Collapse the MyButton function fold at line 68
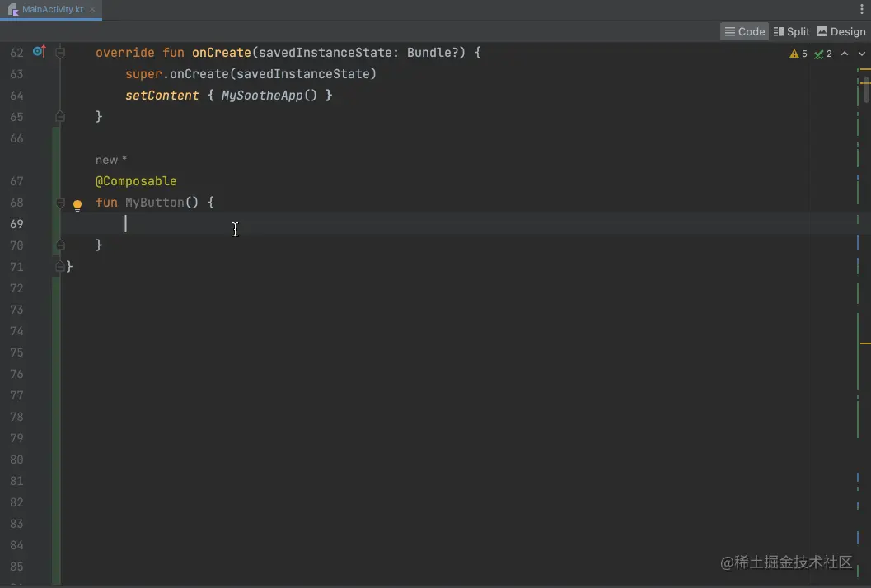 pyautogui.click(x=60, y=203)
